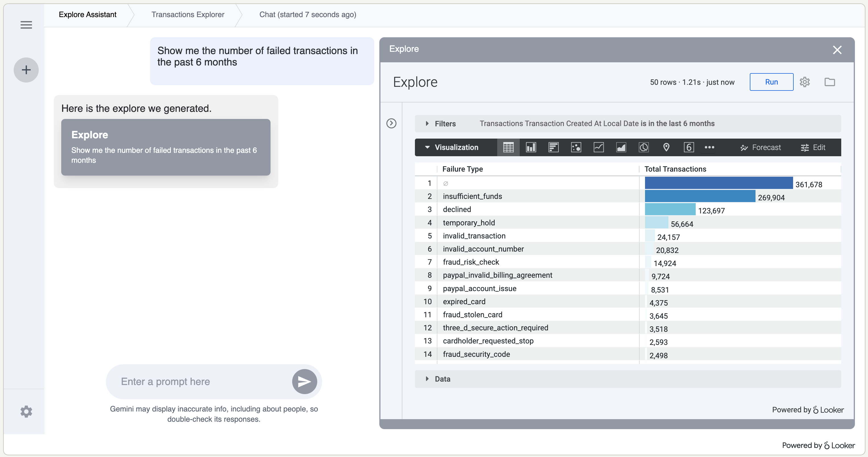Go to Transactions Explorer breadcrumb
The image size is (868, 457).
tap(188, 15)
